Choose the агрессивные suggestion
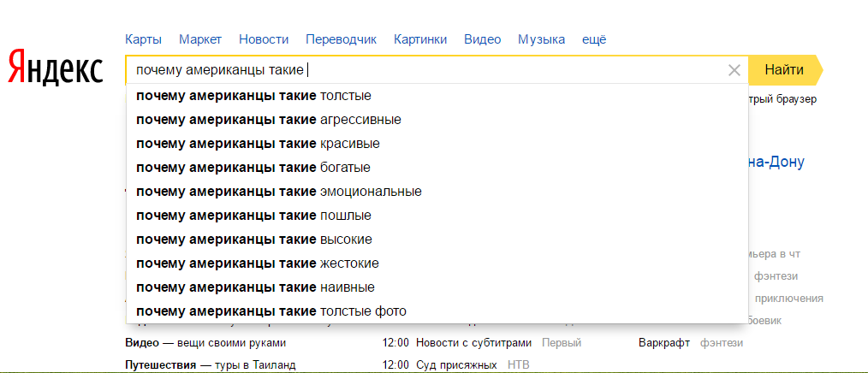This screenshot has height=373, width=868. coord(268,119)
